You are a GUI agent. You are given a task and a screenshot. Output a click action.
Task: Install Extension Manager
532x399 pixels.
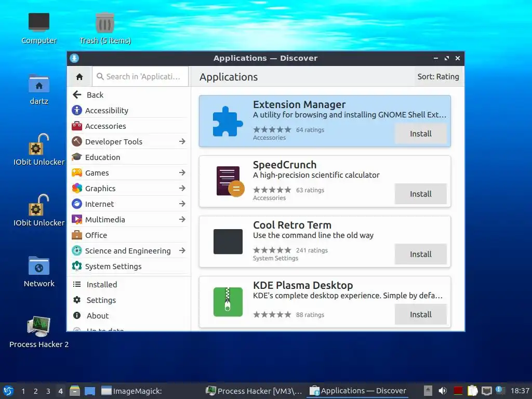coord(421,134)
